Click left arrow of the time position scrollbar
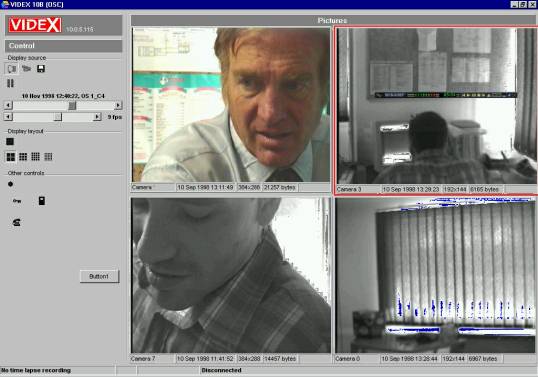 click(x=8, y=105)
